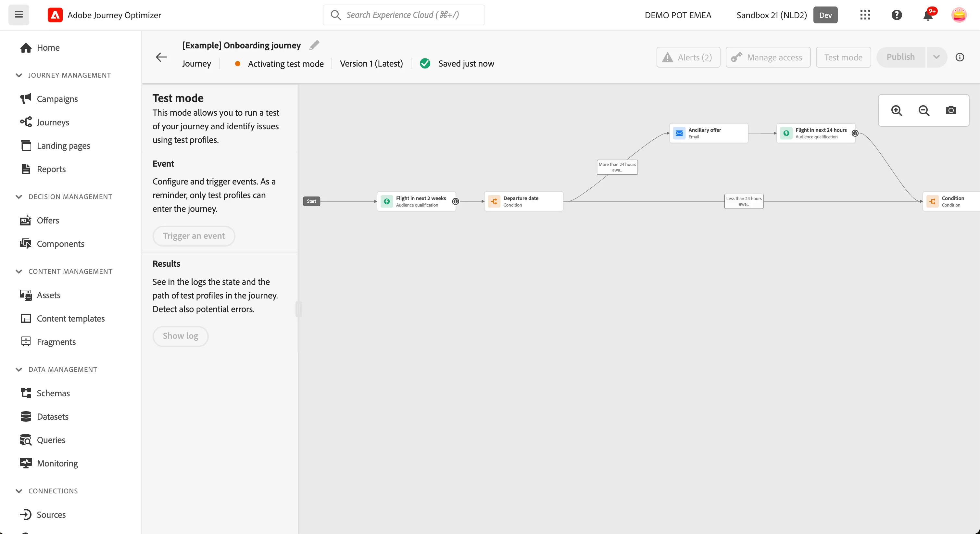
Task: Click the Publish button
Action: tap(900, 57)
